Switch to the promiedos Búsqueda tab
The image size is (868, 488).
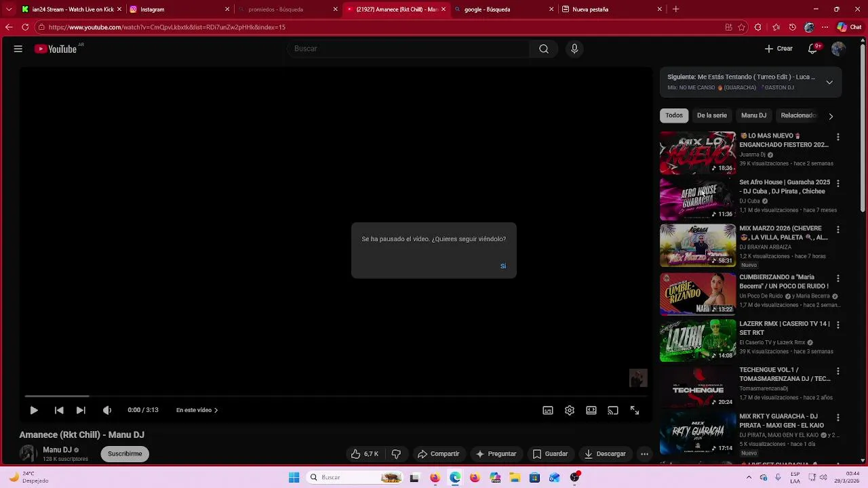[x=288, y=9]
